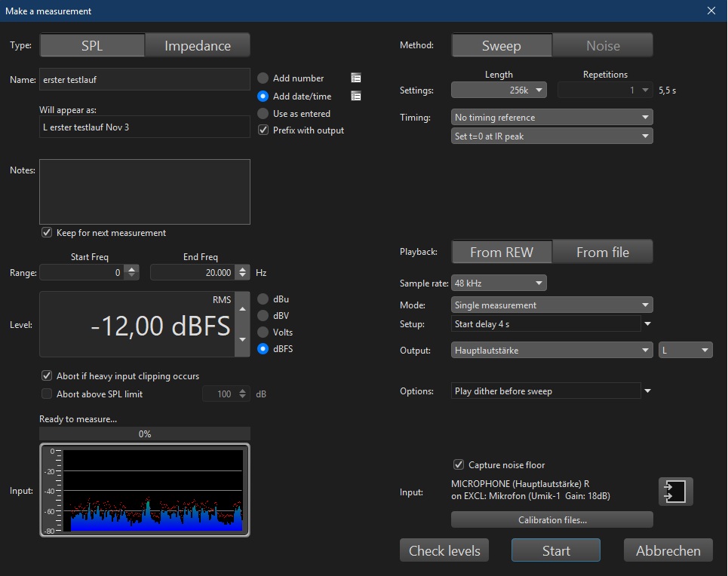Select the Add number radio button
Screen dimensions: 728x576
click(x=263, y=78)
